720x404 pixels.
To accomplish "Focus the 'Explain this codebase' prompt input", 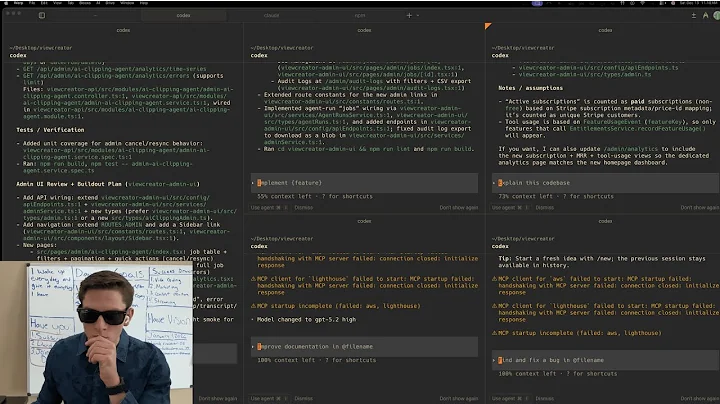I will 605,183.
